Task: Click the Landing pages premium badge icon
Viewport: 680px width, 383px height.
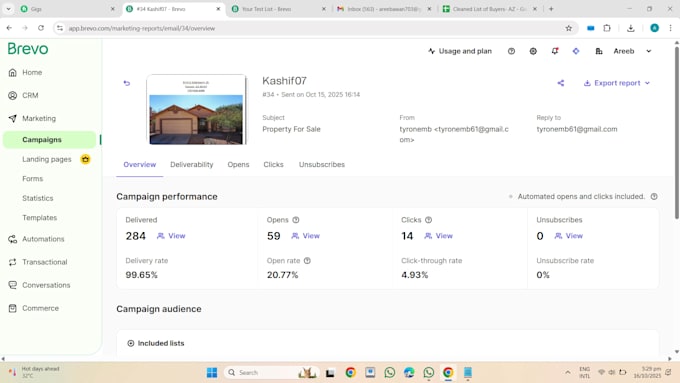Action: tap(85, 159)
